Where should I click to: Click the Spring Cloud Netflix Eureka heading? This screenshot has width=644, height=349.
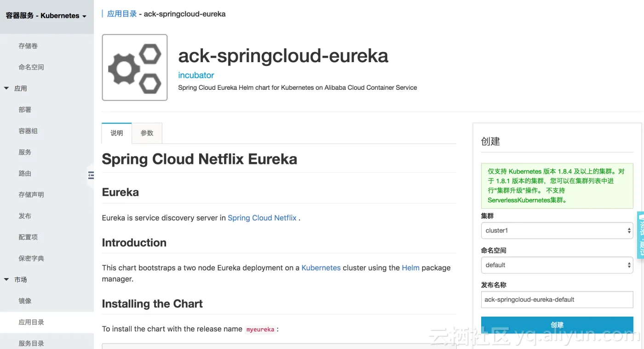tap(200, 159)
